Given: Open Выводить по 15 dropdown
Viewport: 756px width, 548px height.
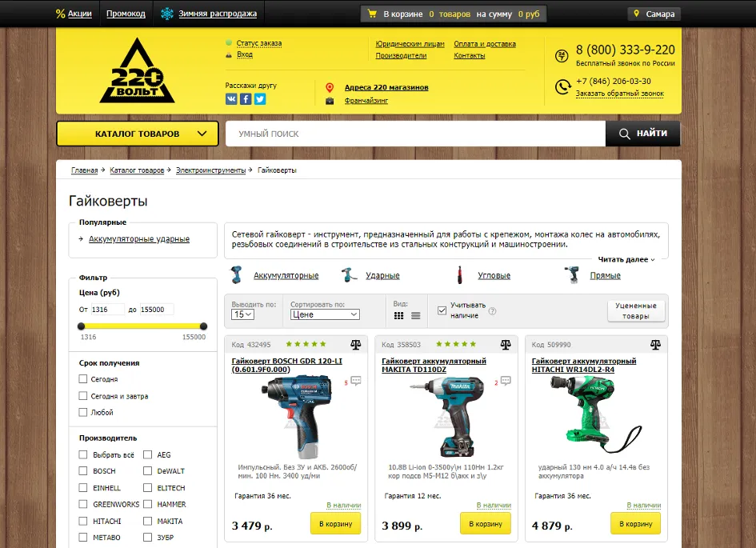Looking at the screenshot, I should 243,314.
